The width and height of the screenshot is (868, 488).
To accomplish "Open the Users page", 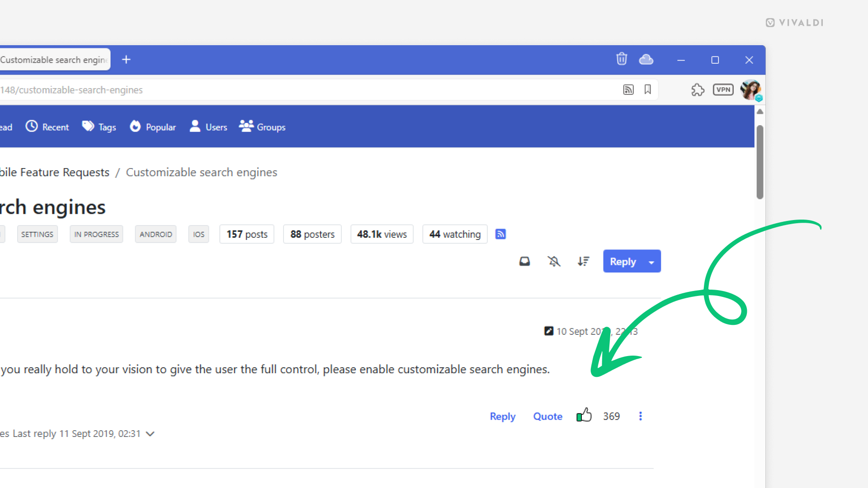I will pyautogui.click(x=208, y=127).
